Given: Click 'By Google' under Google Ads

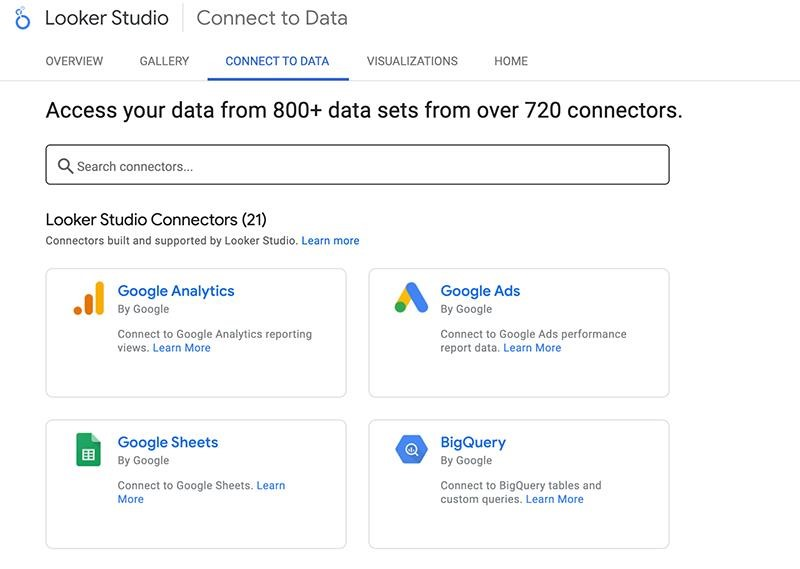Looking at the screenshot, I should [x=466, y=309].
